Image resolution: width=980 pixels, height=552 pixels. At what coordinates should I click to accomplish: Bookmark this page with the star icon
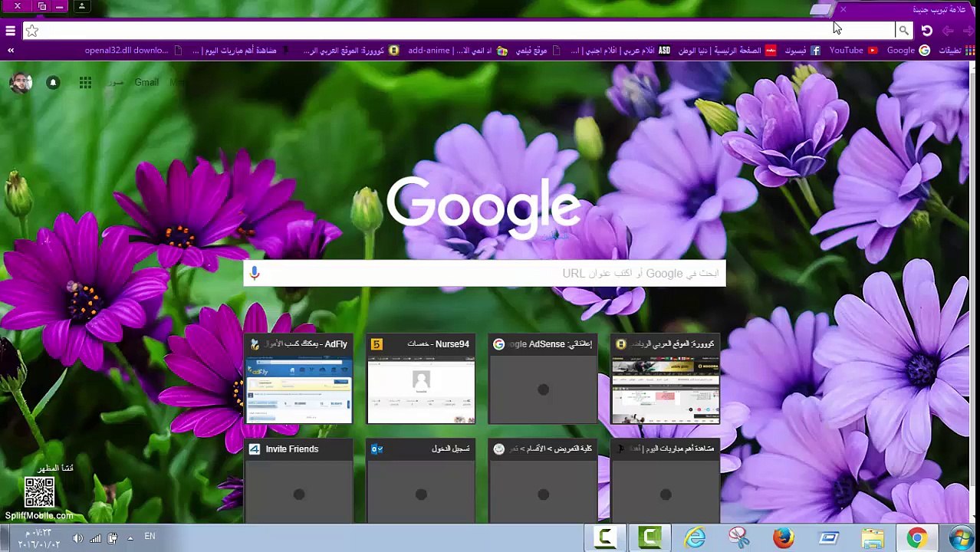pyautogui.click(x=32, y=31)
